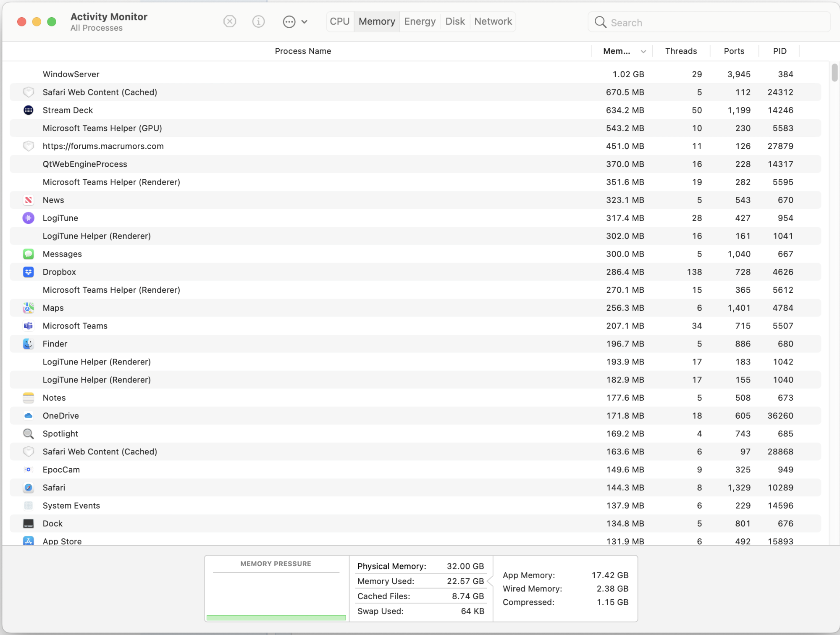The image size is (840, 635).
Task: Sort by the Threads column header
Action: (x=681, y=51)
